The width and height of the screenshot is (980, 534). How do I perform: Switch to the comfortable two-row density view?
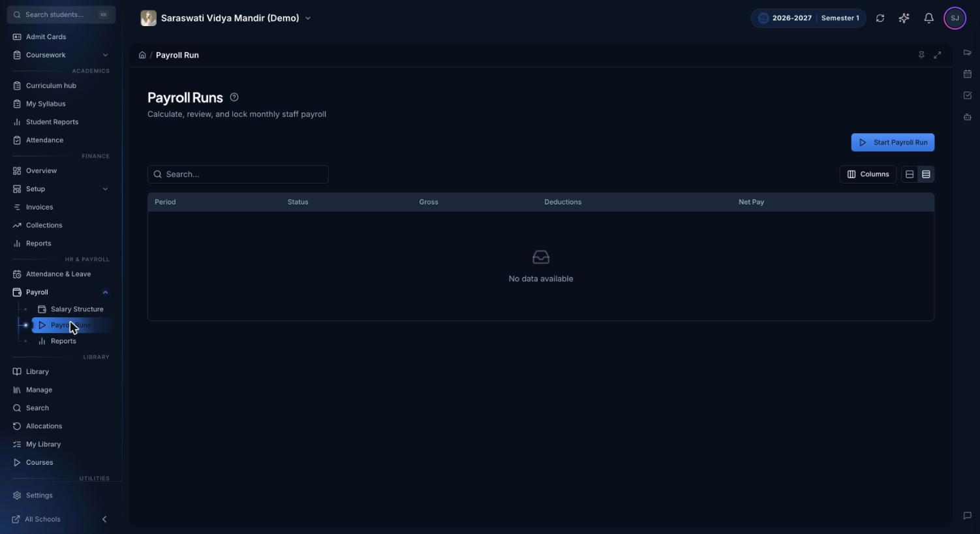(x=910, y=174)
